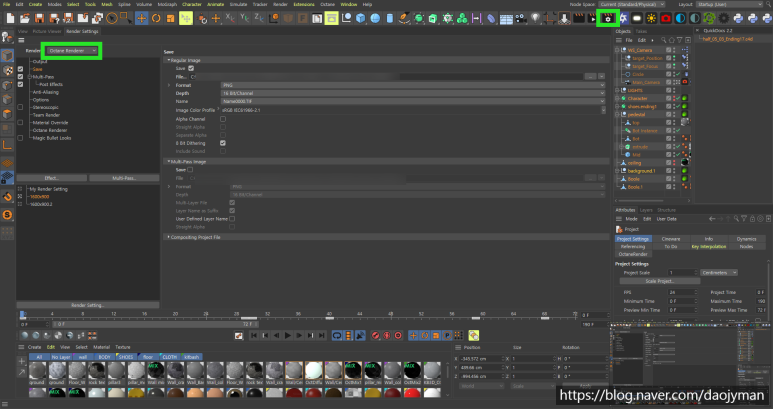
Task: Add a Cube primitive from toolbar
Action: click(x=361, y=19)
